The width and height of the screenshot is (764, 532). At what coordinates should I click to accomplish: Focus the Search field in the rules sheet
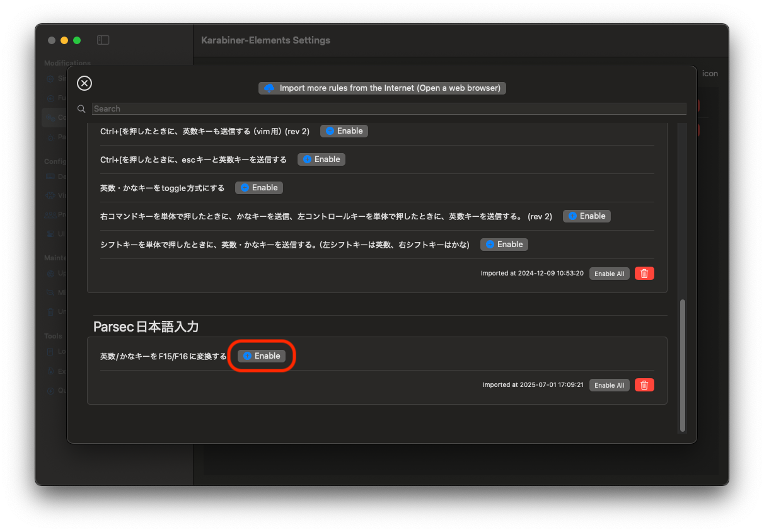389,108
